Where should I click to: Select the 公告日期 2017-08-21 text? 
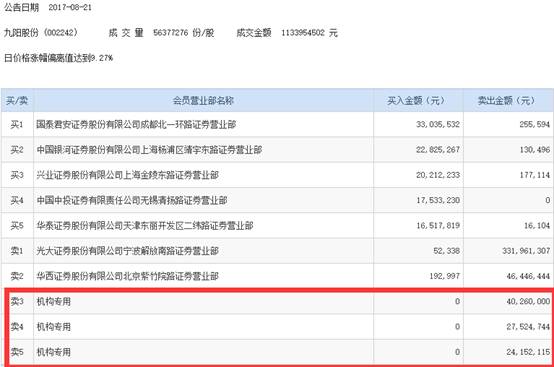tap(48, 8)
